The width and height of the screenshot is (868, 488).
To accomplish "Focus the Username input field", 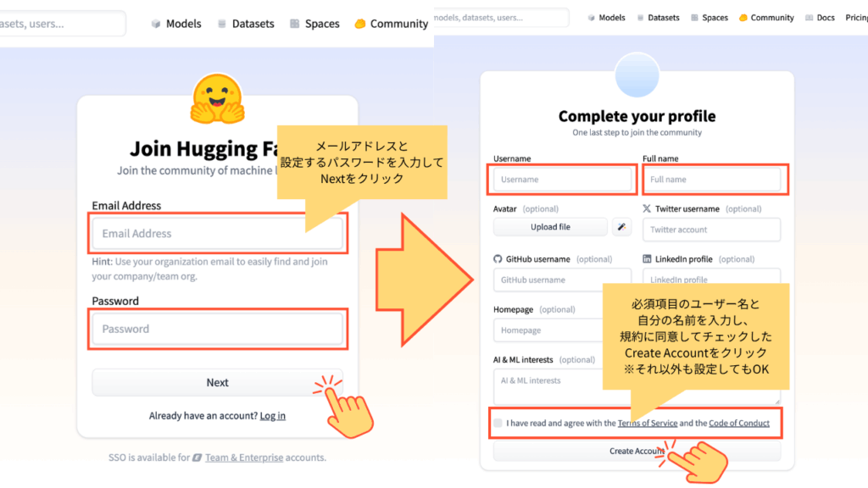I will click(562, 180).
